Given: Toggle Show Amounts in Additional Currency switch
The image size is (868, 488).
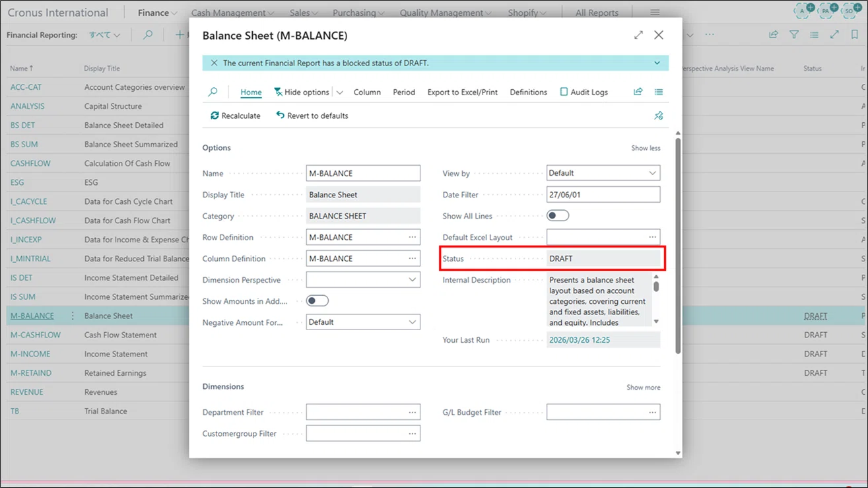Looking at the screenshot, I should [x=317, y=301].
